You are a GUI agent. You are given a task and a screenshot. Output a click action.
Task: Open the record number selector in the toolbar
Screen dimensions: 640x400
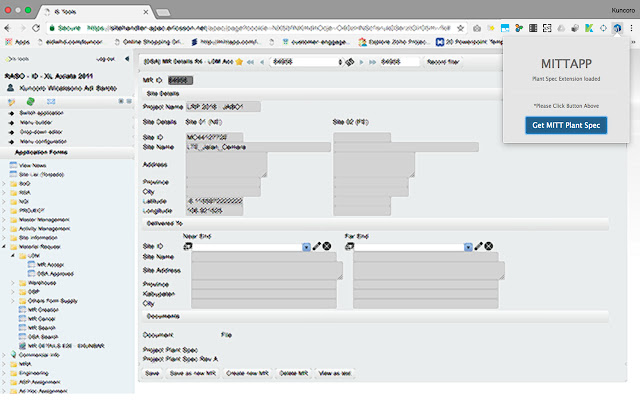(x=307, y=62)
